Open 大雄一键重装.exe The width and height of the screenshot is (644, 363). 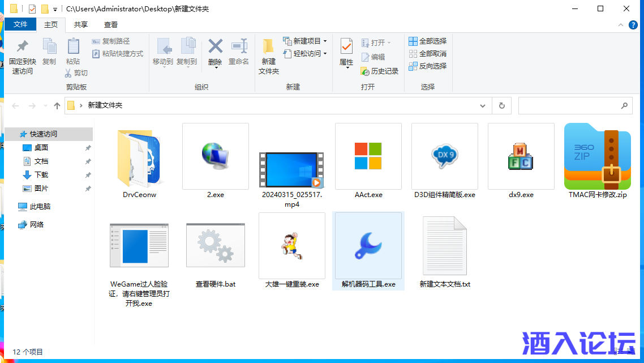pyautogui.click(x=291, y=246)
